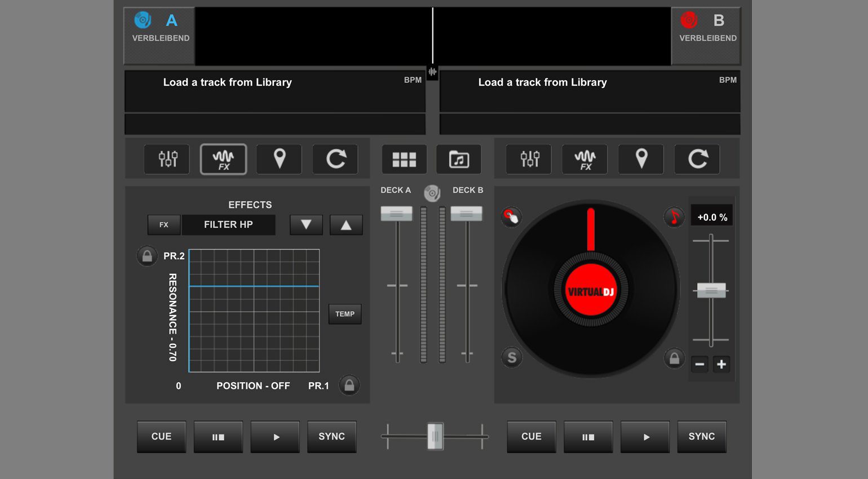
Task: Click the Deck A BPM label
Action: coord(413,80)
